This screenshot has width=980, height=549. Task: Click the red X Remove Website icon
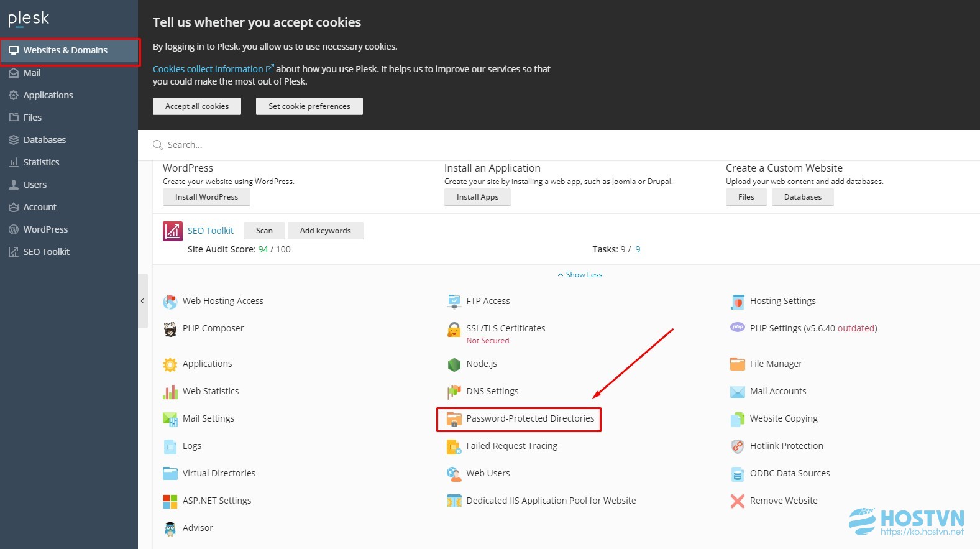[738, 501]
